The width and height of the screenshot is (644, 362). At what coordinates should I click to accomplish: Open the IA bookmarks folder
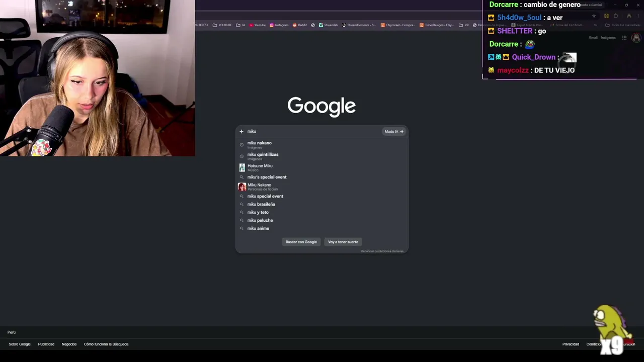coord(241,25)
